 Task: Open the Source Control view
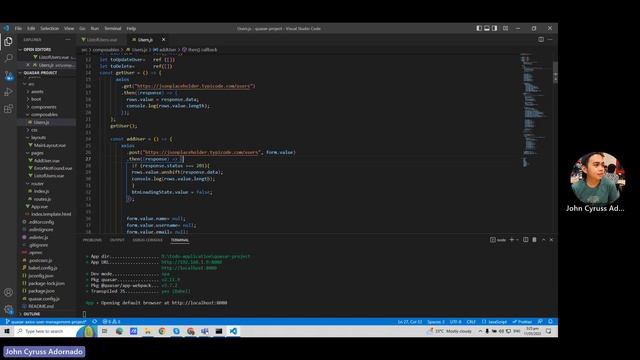pos(8,76)
